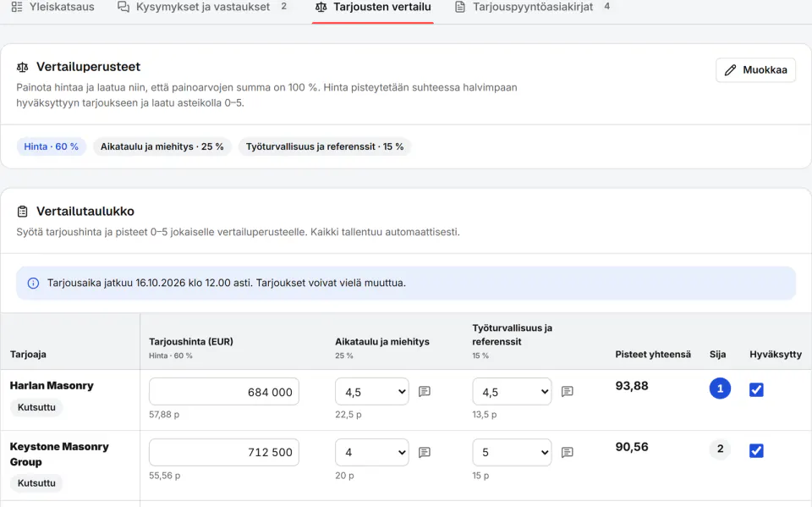Click the 13,5 p points value

pos(484,415)
